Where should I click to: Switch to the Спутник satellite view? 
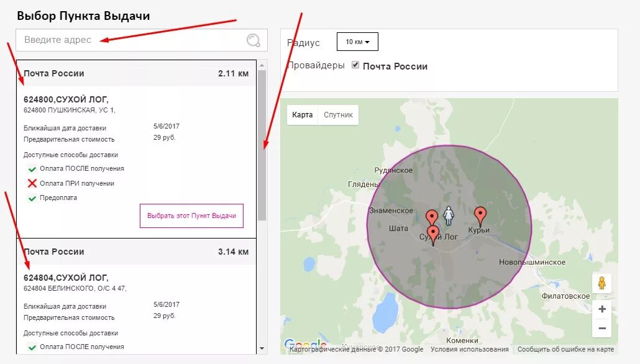[x=339, y=115]
